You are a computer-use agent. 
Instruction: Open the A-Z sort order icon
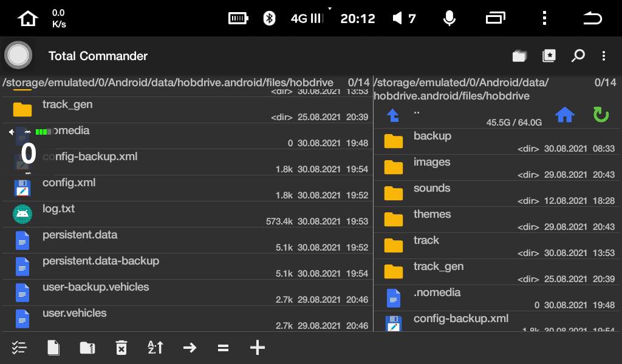point(155,348)
